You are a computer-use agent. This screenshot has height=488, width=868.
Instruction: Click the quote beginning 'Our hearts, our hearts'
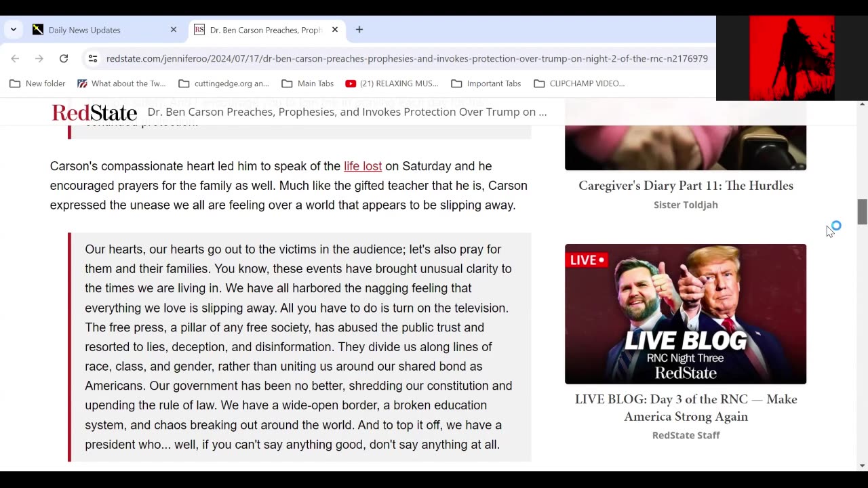[299, 347]
